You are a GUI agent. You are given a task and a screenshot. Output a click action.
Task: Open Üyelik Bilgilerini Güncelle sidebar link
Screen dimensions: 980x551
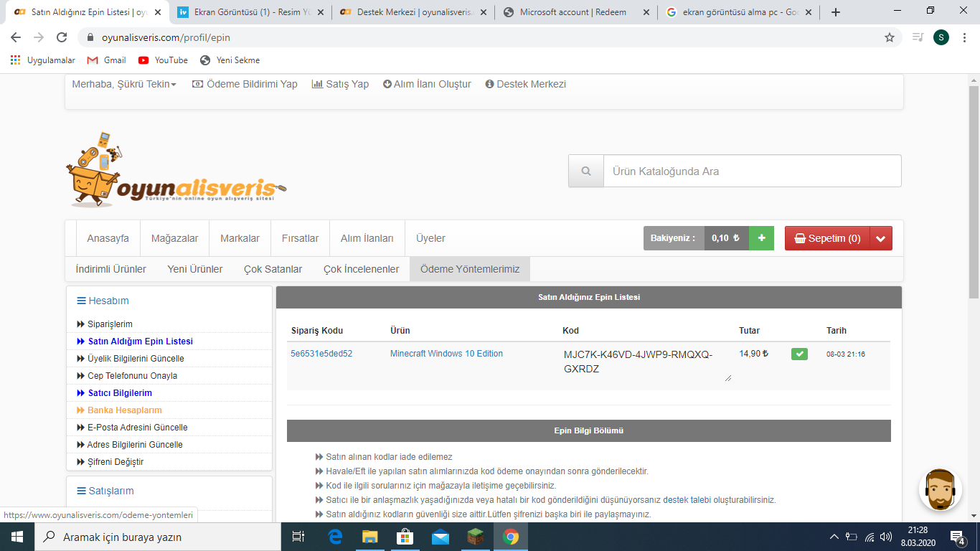(136, 359)
